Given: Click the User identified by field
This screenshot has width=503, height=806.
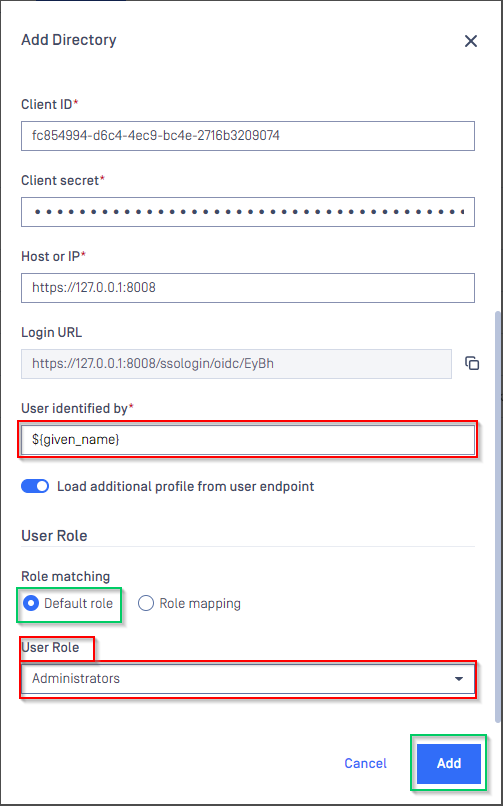Looking at the screenshot, I should tap(248, 440).
